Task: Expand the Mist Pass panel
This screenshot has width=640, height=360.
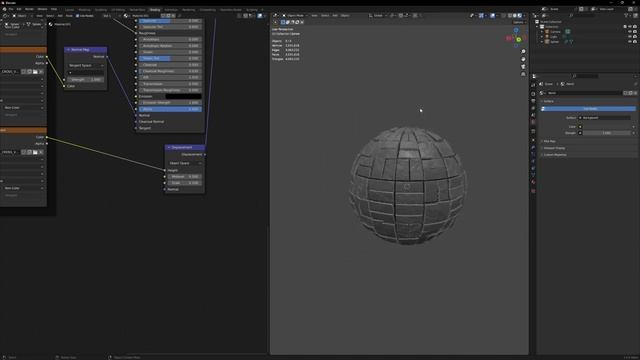Action: click(549, 141)
